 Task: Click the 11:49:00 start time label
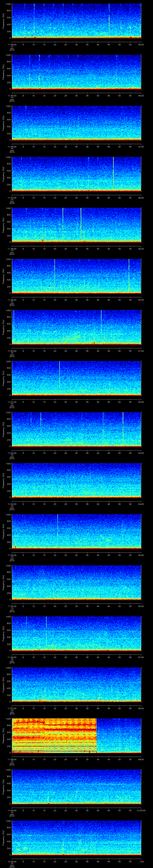click(x=12, y=300)
